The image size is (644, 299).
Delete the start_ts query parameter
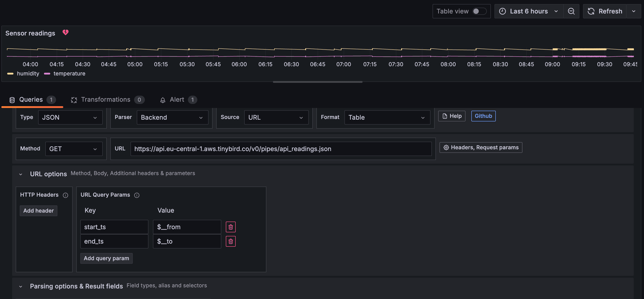tap(231, 227)
